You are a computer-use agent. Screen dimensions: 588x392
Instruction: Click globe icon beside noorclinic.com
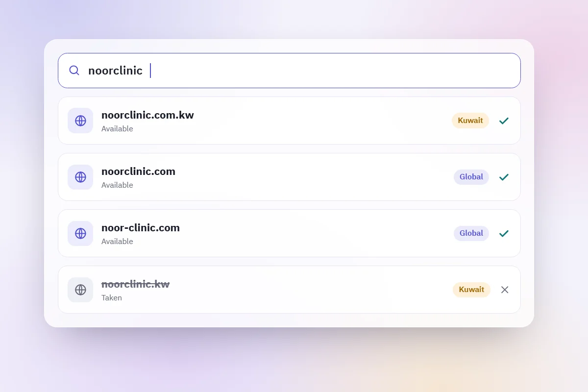tap(80, 177)
